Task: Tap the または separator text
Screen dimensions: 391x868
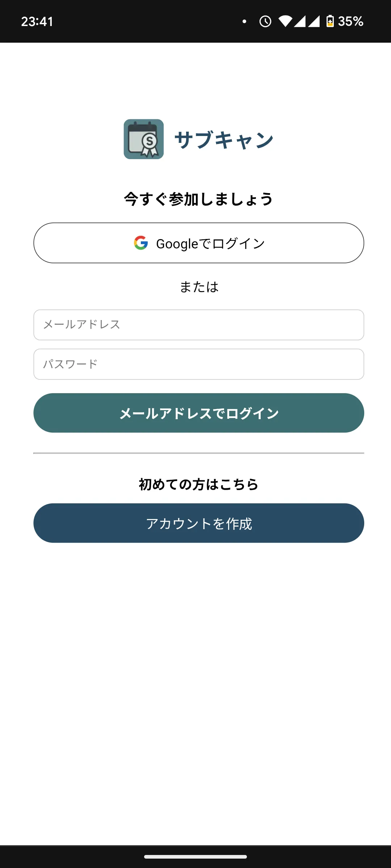Action: click(199, 287)
